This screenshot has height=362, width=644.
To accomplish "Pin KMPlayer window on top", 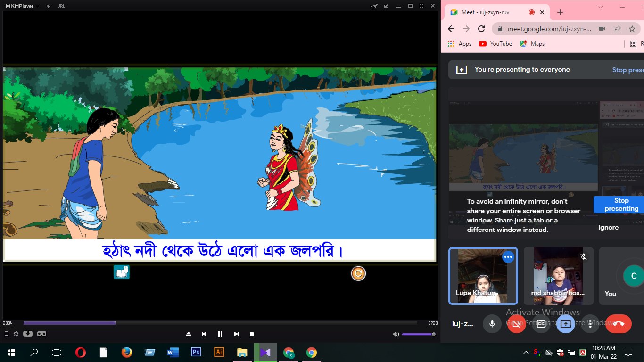I will pos(375,6).
